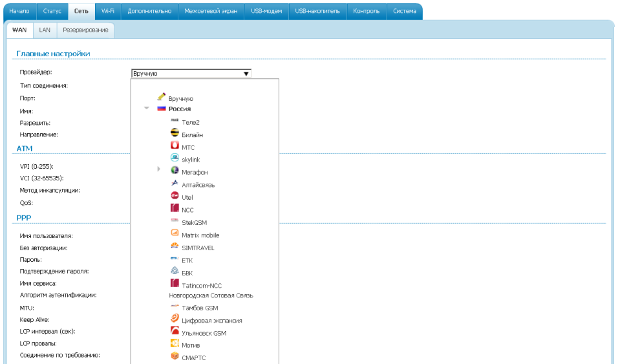Click the Matrix mobile logo icon
The height and width of the screenshot is (364, 618).
click(x=175, y=233)
